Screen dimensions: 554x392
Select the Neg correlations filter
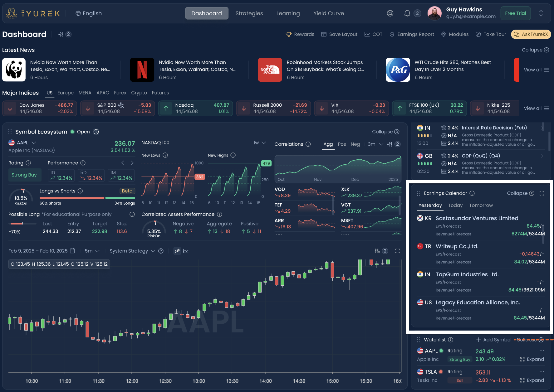355,144
